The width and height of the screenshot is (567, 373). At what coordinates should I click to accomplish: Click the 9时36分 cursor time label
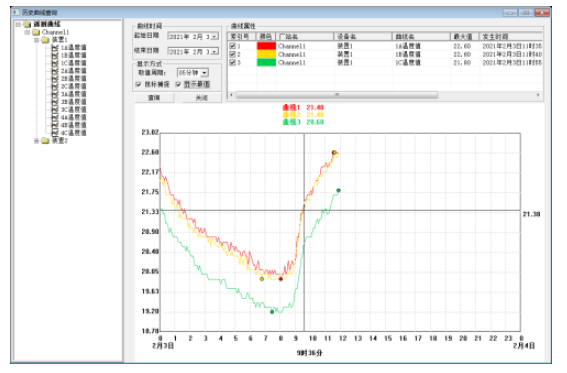[310, 353]
